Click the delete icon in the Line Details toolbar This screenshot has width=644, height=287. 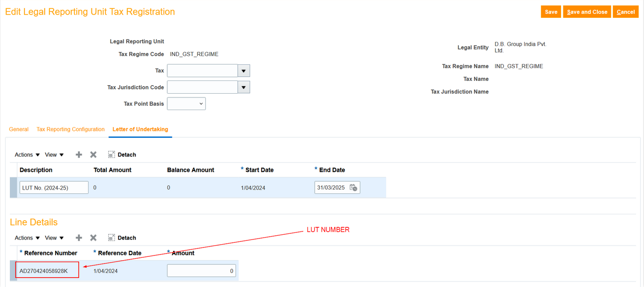tap(93, 238)
